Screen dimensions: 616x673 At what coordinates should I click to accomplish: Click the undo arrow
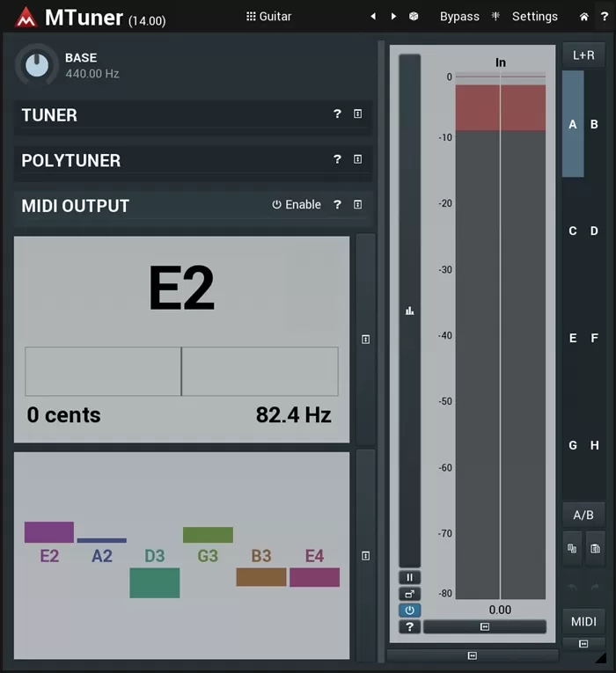tap(572, 587)
